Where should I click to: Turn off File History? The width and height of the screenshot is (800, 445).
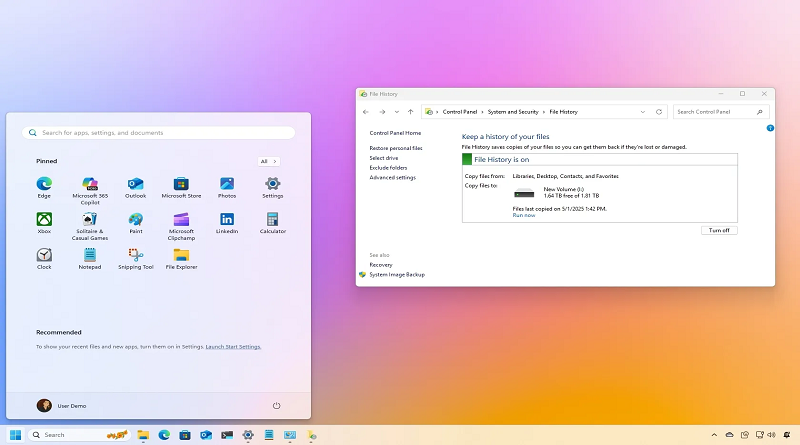tap(719, 230)
